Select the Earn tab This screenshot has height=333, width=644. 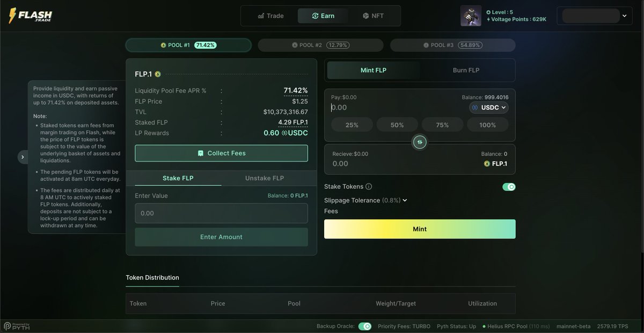pos(323,16)
